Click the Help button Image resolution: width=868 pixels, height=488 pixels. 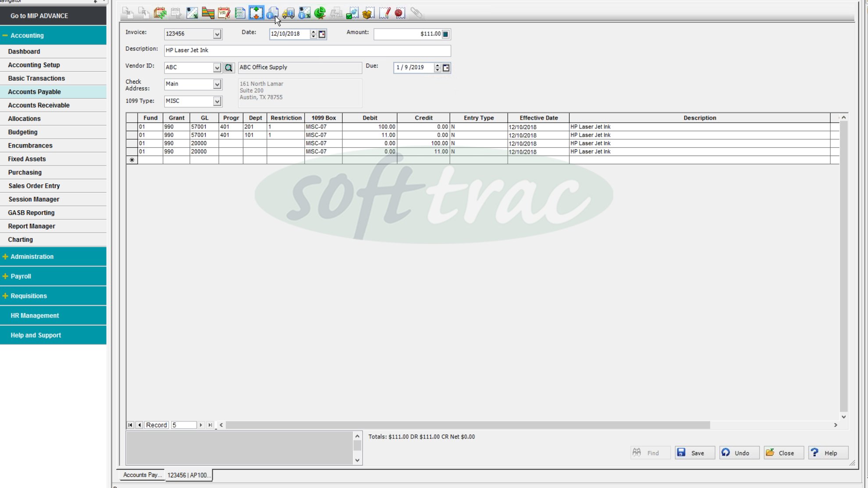(x=829, y=453)
